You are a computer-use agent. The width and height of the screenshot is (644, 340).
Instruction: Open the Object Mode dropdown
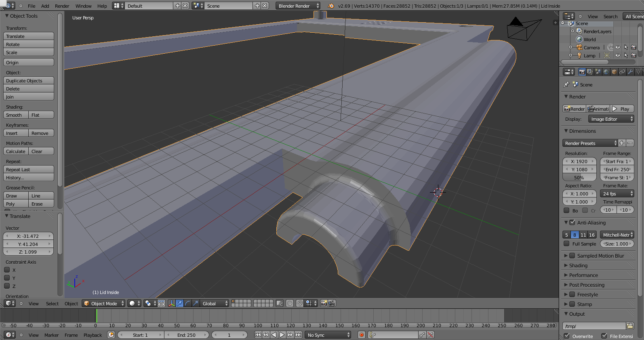[103, 303]
